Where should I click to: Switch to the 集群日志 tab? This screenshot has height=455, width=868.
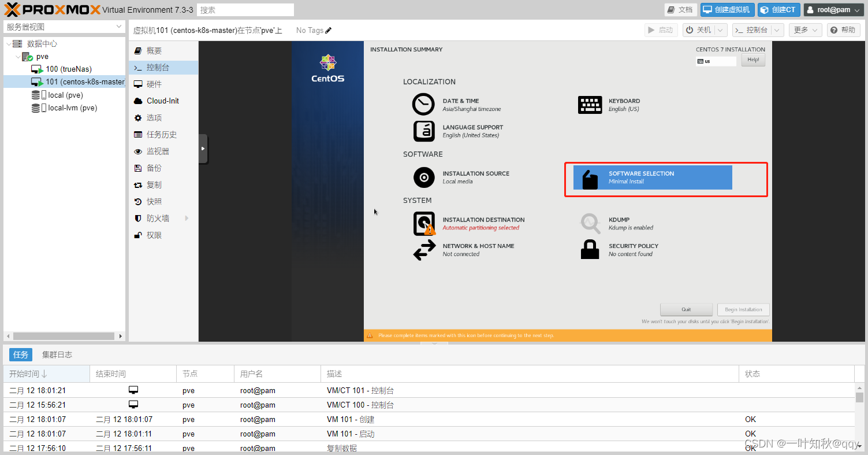pos(57,354)
